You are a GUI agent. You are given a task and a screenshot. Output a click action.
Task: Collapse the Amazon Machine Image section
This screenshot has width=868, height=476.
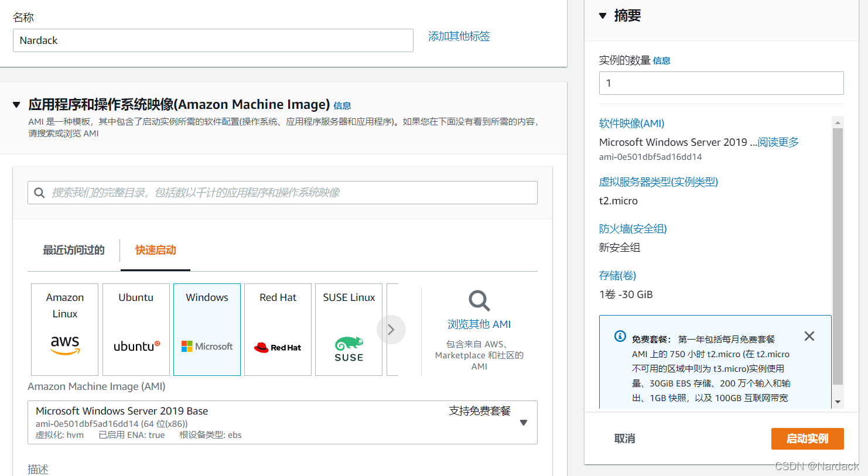[x=16, y=105]
